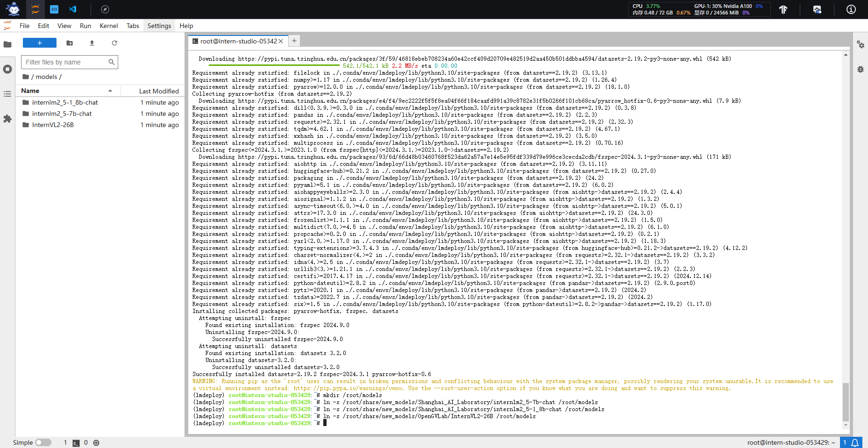
Task: Open the Property Inspector gears icon
Action: coord(861,44)
